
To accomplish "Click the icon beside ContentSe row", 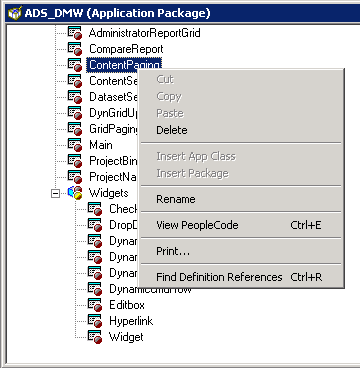I will click(x=75, y=81).
